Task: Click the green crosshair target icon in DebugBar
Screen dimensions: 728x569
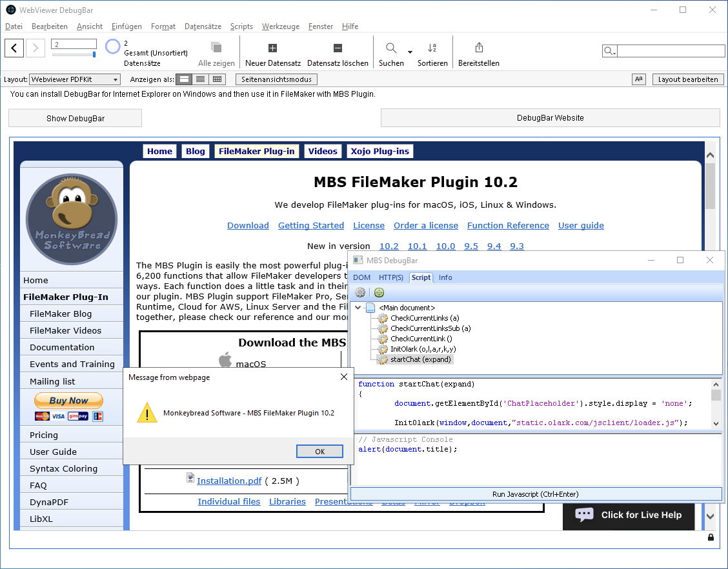Action: coord(379,292)
